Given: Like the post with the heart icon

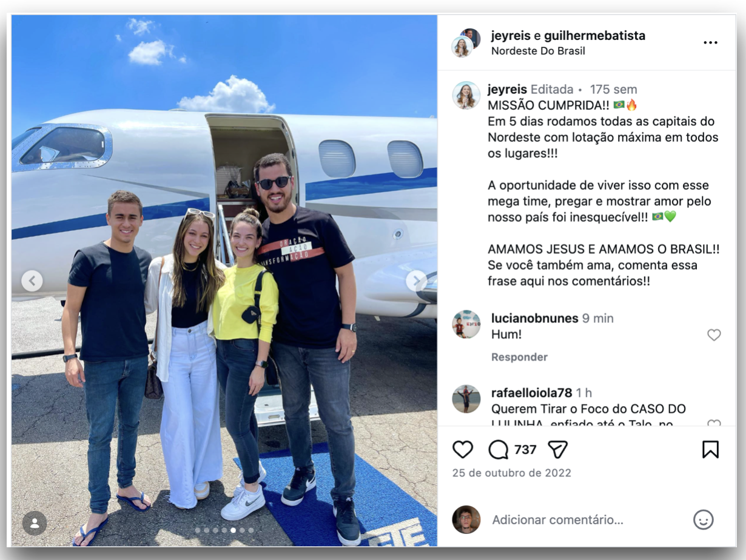Looking at the screenshot, I should coord(463,449).
